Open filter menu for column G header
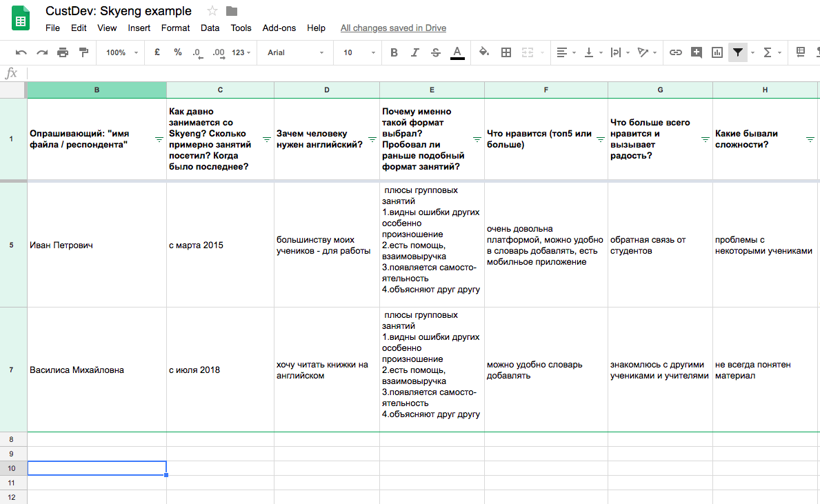 point(706,139)
